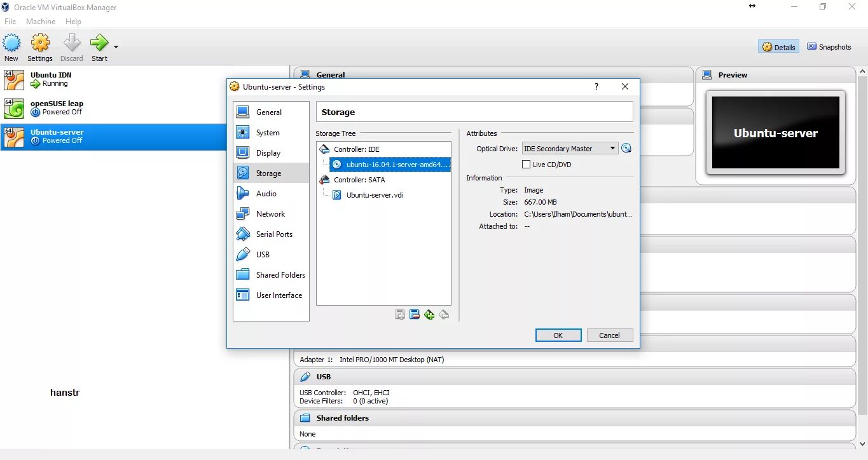Open the Machine menu
868x460 pixels.
[41, 22]
